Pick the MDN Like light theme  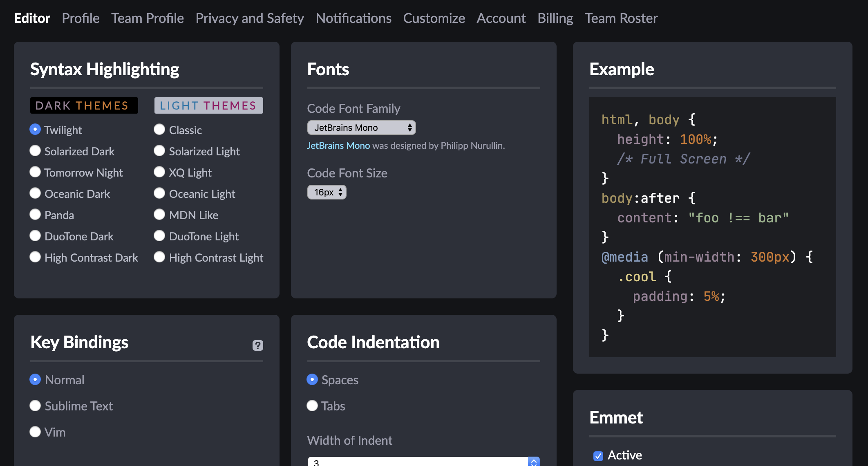pyautogui.click(x=159, y=215)
